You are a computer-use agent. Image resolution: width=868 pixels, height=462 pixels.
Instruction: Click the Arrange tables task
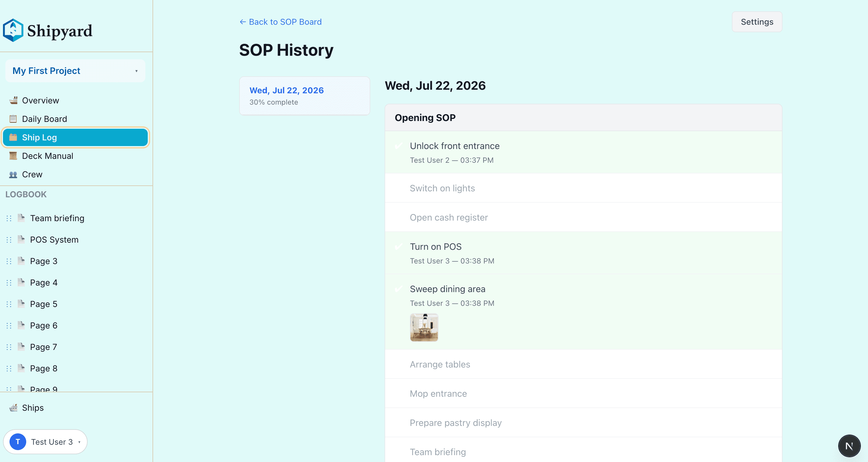coord(583,364)
